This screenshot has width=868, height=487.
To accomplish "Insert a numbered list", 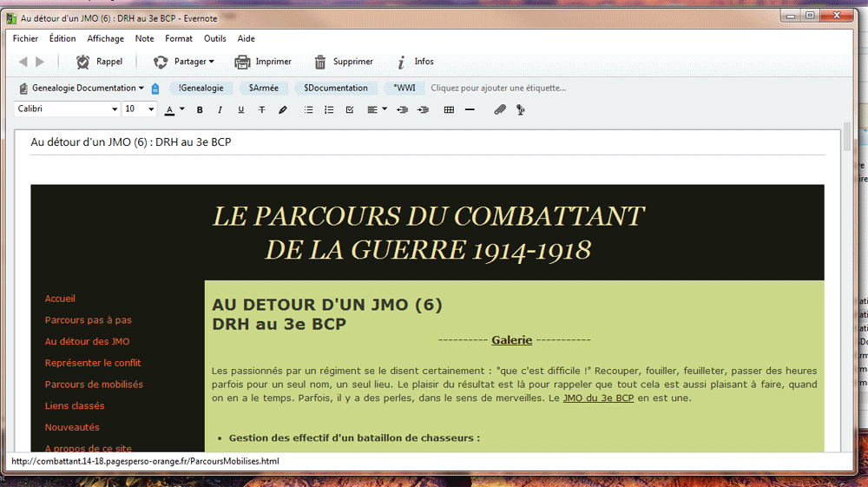I will [x=329, y=109].
